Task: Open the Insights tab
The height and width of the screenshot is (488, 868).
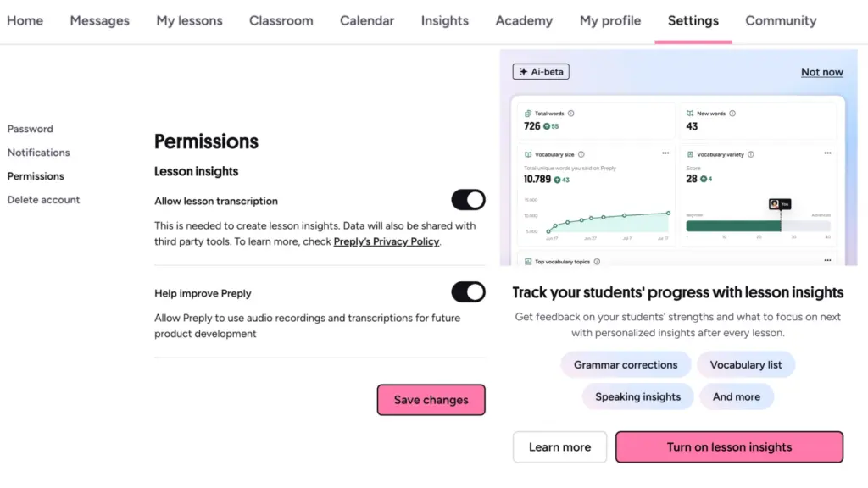Action: click(444, 20)
